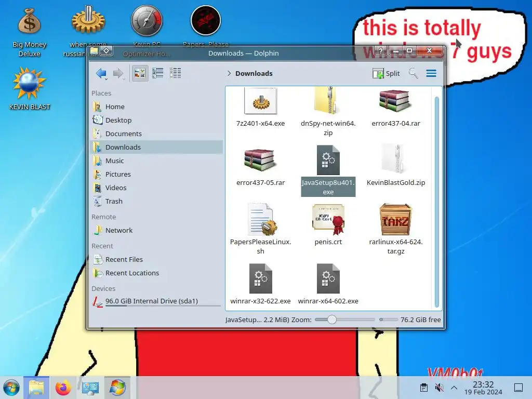Open the Start menu orb
This screenshot has width=532, height=399.
pos(11,388)
